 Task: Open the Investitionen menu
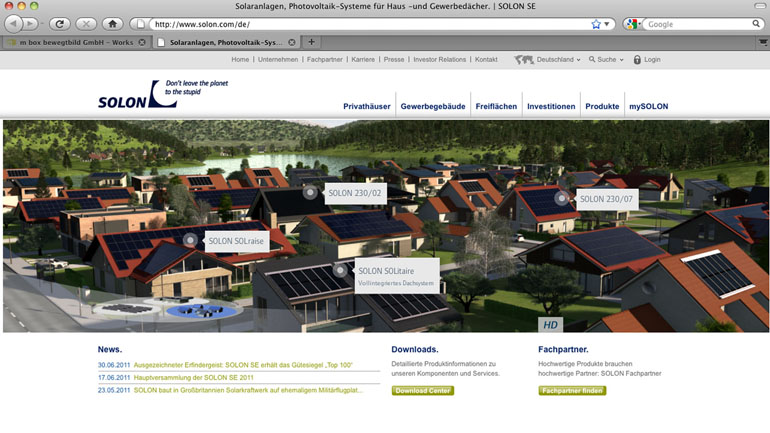pos(551,106)
